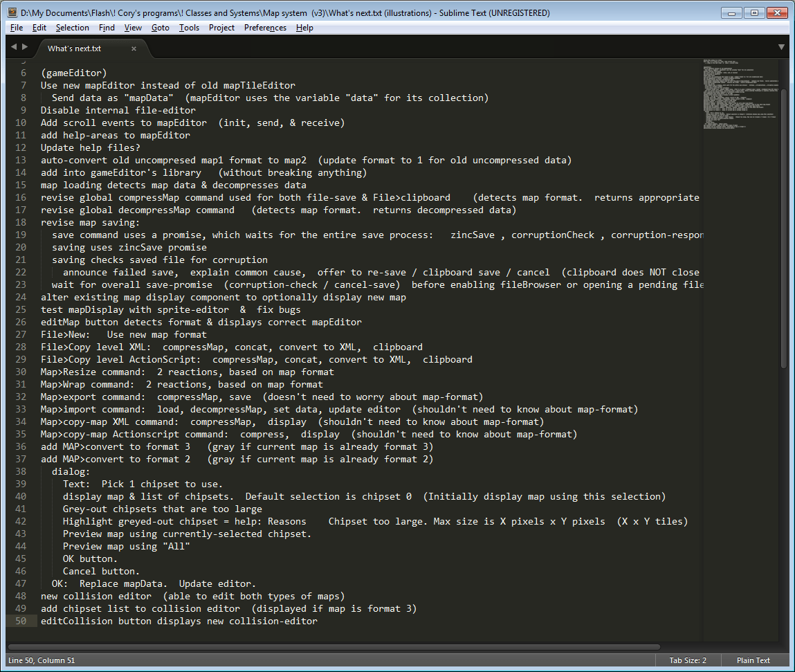Select the What's next.txt tab
The image size is (795, 672).
coord(74,48)
